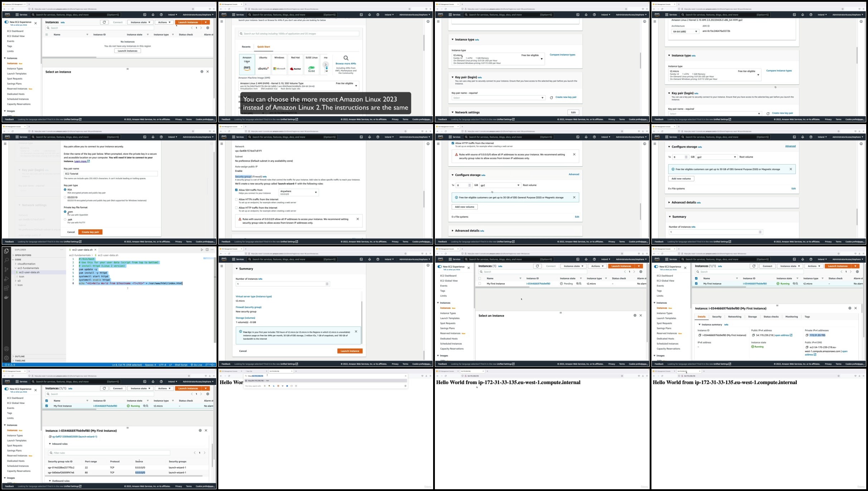Screen dimensions: 868x491
Task: Open Run and Debug in VS Code activity bar
Action: pyautogui.click(x=6, y=279)
